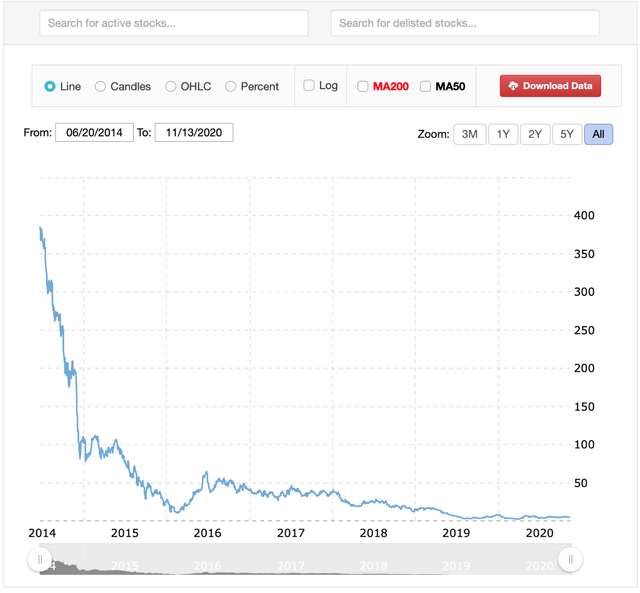Edit the From date field
This screenshot has height=593, width=640.
[x=94, y=132]
